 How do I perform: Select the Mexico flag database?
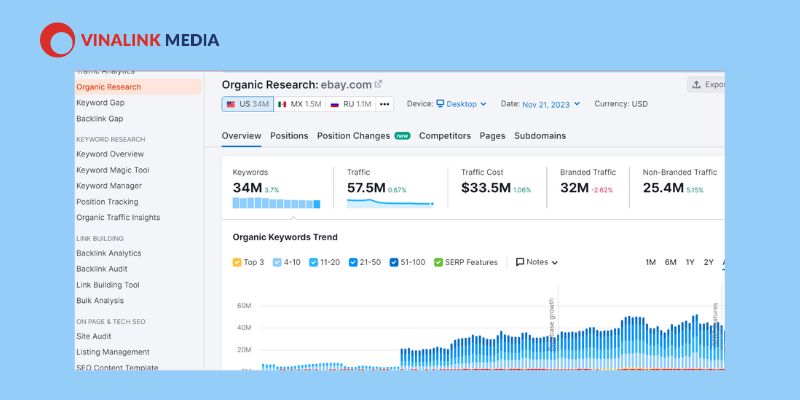click(x=299, y=104)
